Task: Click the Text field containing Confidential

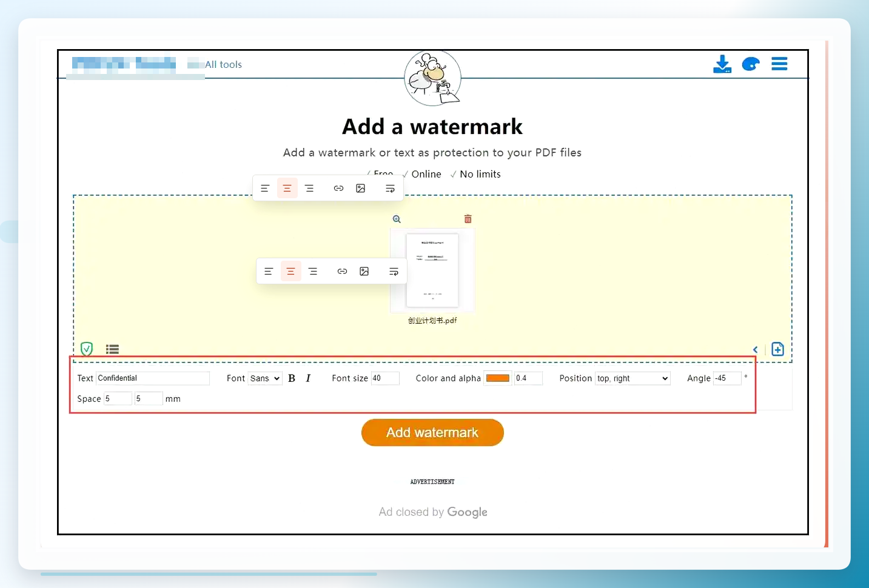Action: click(153, 378)
